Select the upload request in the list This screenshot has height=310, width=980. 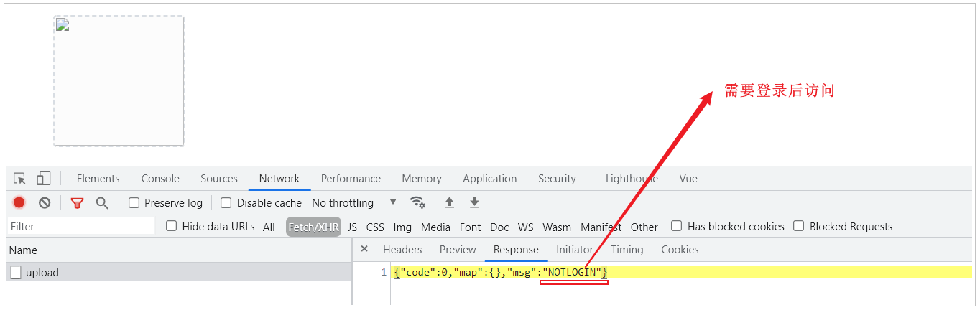(42, 273)
